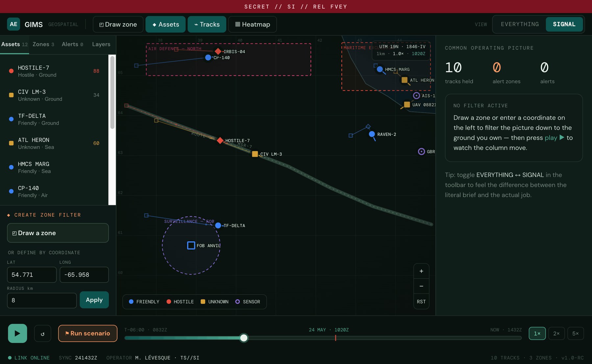Screen dimensions: 592x364
Task: Click the SENSOR legend entry
Action: (x=248, y=302)
